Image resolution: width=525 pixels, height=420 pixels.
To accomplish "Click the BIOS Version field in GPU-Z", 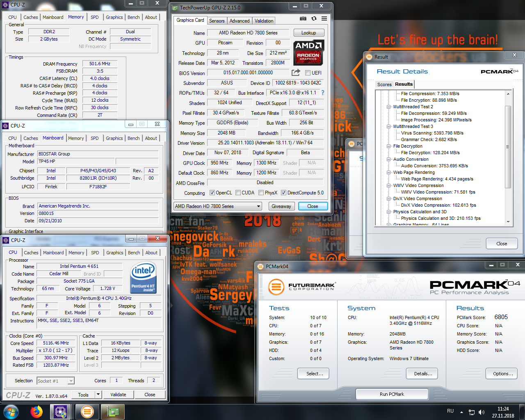I will pyautogui.click(x=248, y=73).
